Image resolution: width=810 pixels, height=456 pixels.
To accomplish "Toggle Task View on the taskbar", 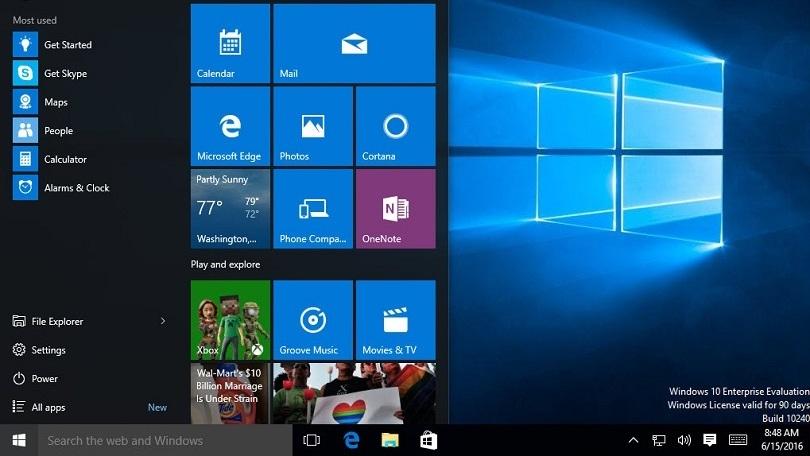I will [x=311, y=440].
